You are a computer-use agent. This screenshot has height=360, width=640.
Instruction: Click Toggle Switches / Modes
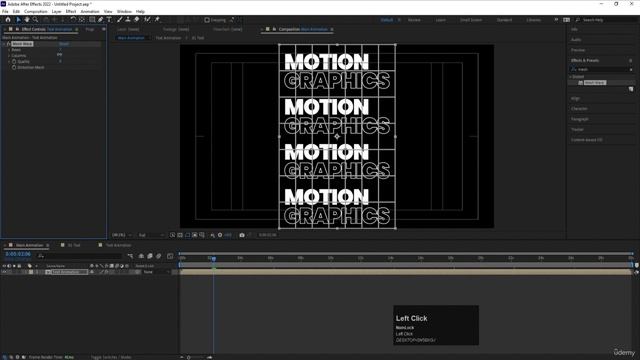tap(111, 357)
